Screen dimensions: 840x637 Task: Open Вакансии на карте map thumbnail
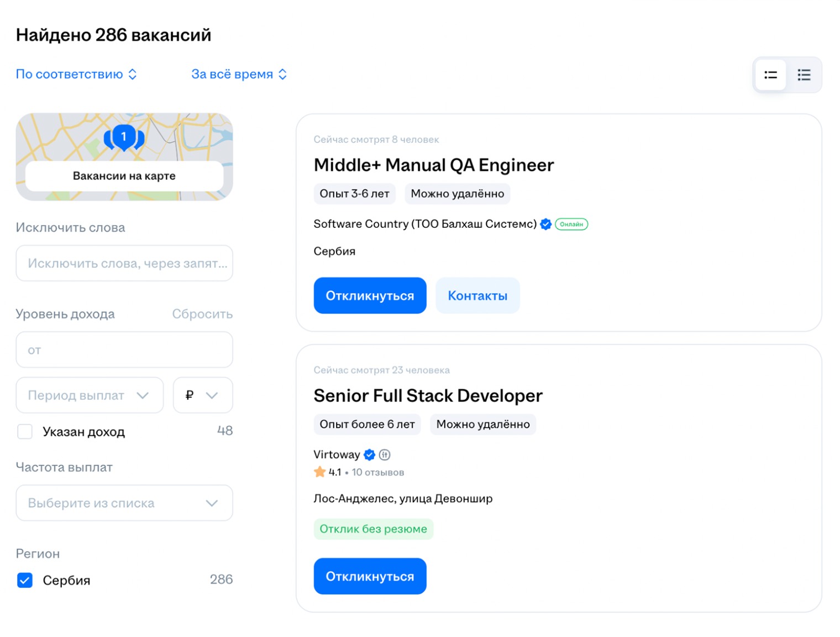click(x=124, y=176)
